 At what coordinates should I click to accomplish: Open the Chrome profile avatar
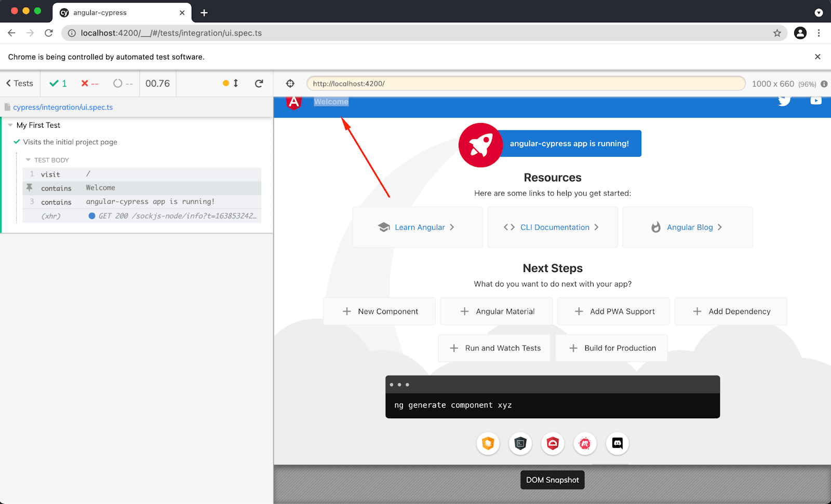tap(800, 33)
